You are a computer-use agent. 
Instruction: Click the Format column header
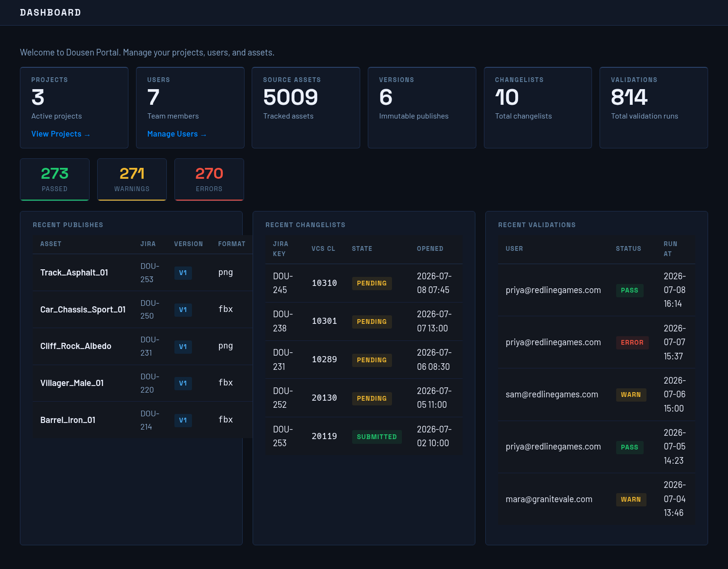coord(232,244)
